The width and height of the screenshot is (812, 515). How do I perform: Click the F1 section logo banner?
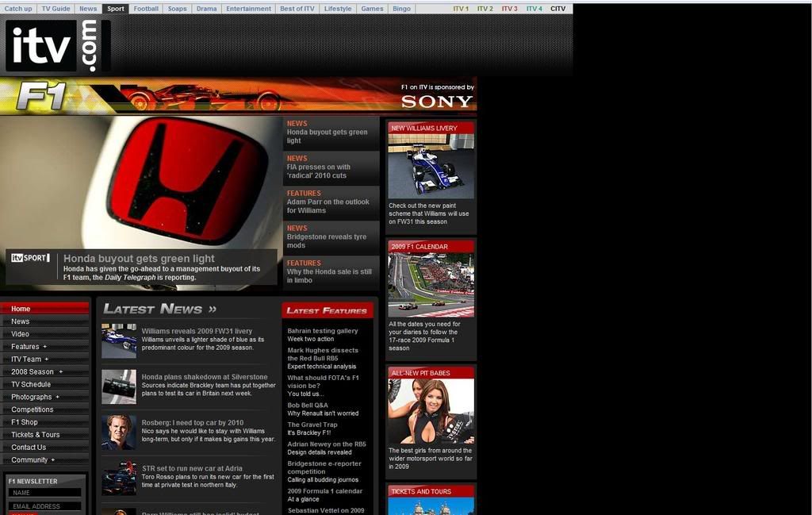click(x=41, y=96)
